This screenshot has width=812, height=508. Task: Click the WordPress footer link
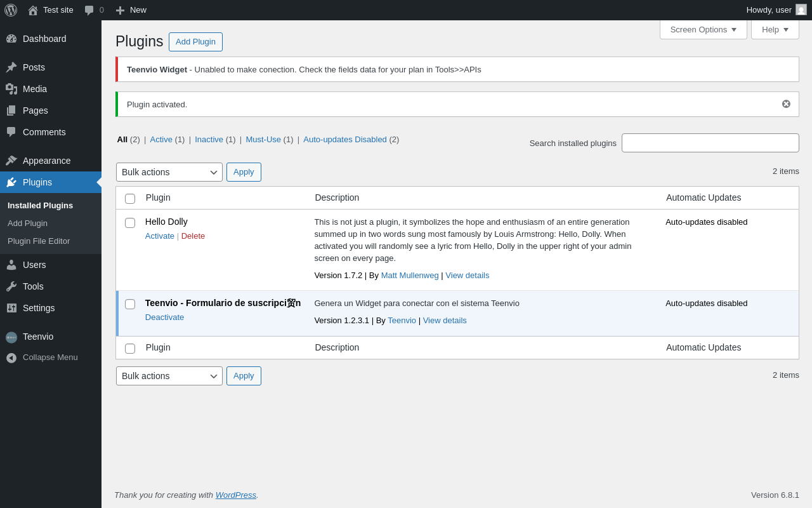click(x=236, y=495)
